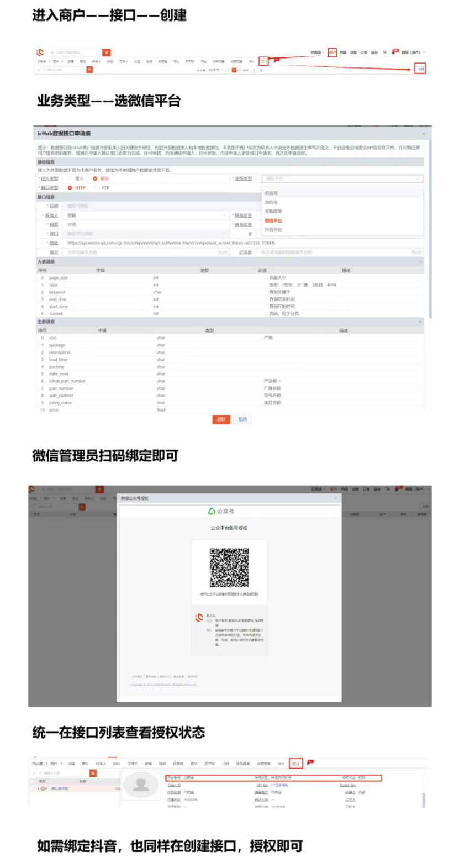Screen dimensions: 470x868
Task: Choose 采购跟单 from business type list
Action: [342, 211]
